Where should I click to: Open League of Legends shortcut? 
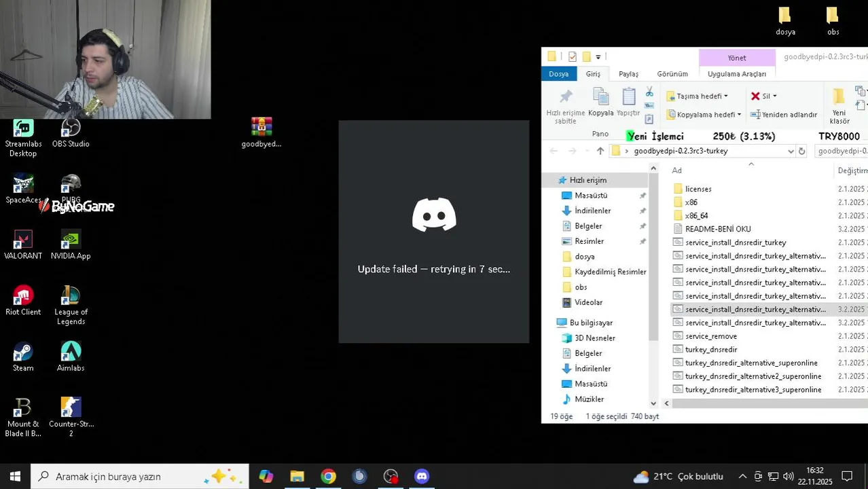(x=71, y=306)
